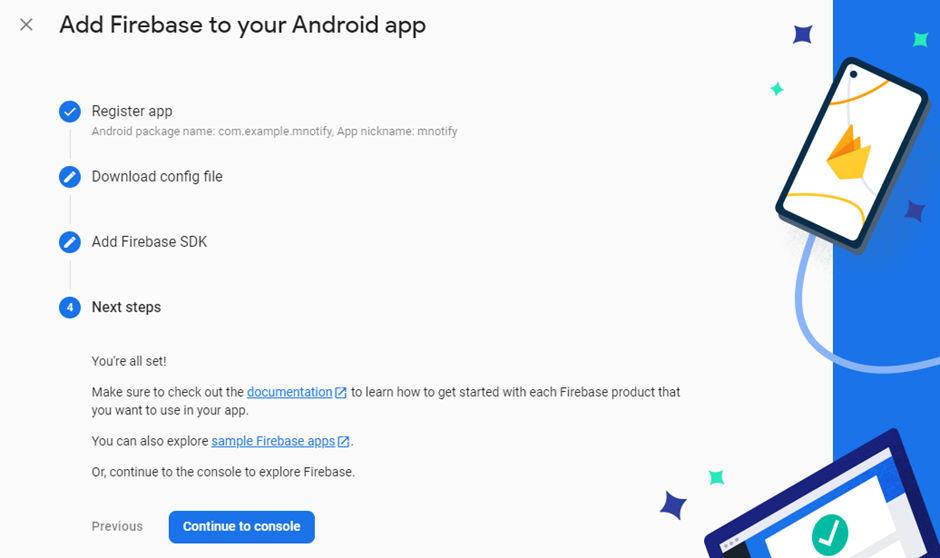Open the documentation link
This screenshot has height=558, width=940.
290,392
